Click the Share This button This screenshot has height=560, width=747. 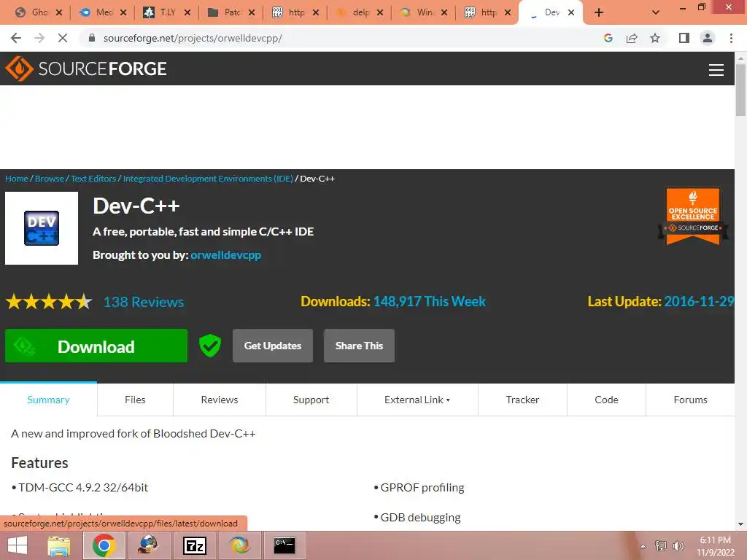pos(359,346)
